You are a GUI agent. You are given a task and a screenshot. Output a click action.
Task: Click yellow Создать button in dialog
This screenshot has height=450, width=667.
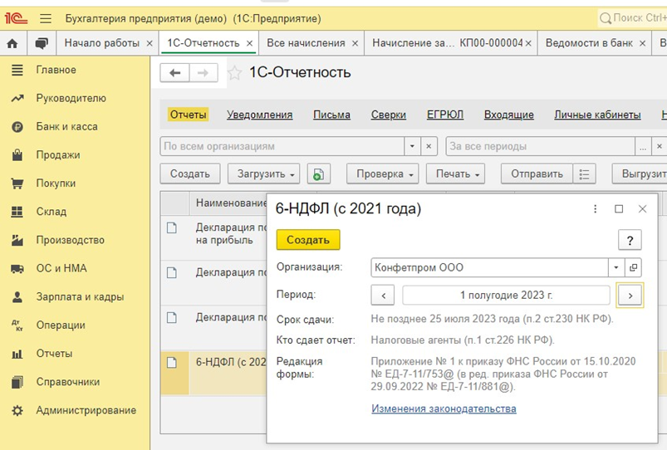click(308, 240)
